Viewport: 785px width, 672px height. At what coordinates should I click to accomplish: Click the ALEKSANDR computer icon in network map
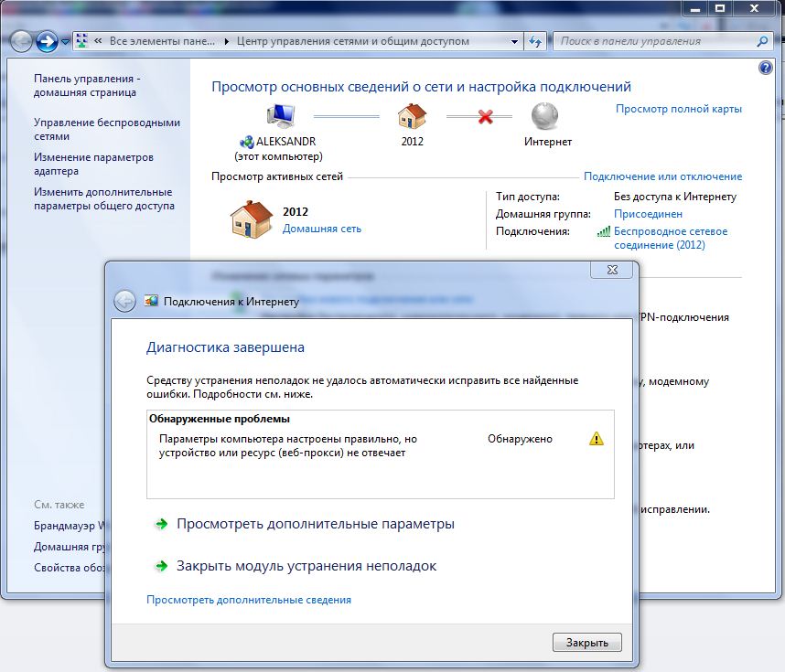tap(279, 116)
